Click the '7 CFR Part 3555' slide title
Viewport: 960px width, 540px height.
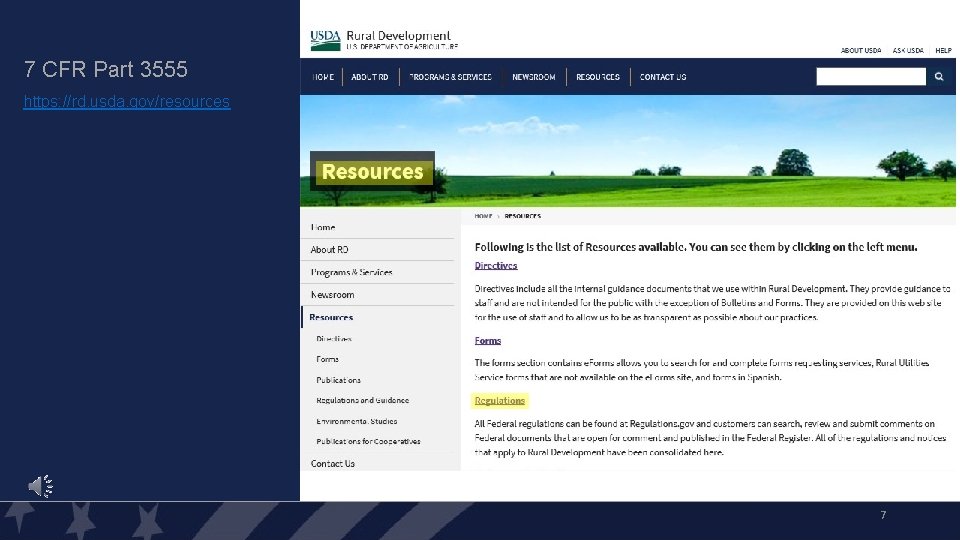(x=106, y=69)
